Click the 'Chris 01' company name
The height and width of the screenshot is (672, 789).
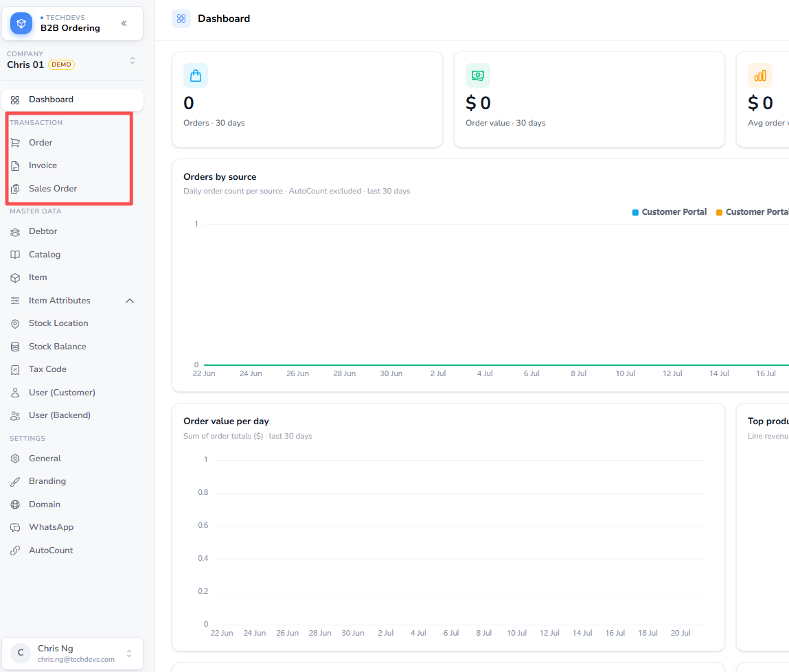[x=25, y=65]
